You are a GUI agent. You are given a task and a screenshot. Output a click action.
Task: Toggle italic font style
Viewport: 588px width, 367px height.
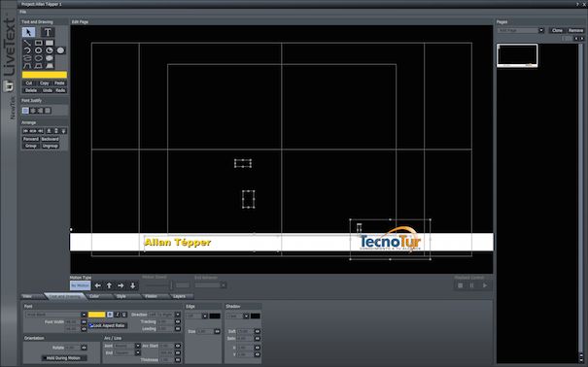coord(118,315)
